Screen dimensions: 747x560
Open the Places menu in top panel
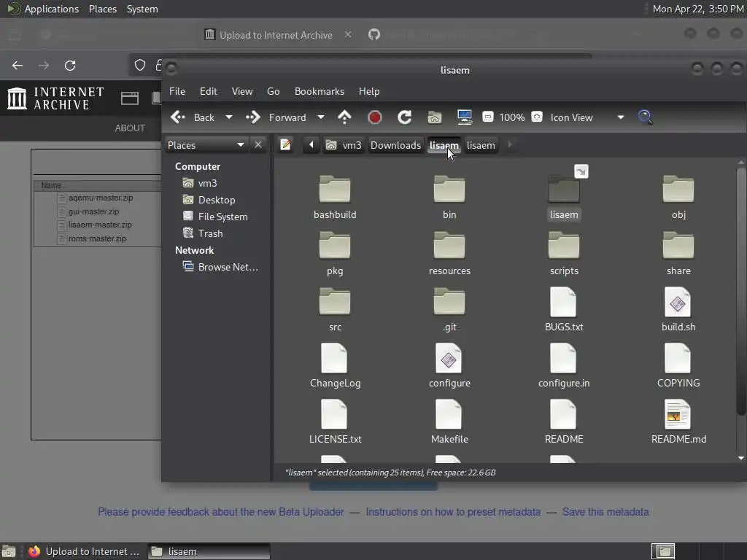[x=102, y=9]
